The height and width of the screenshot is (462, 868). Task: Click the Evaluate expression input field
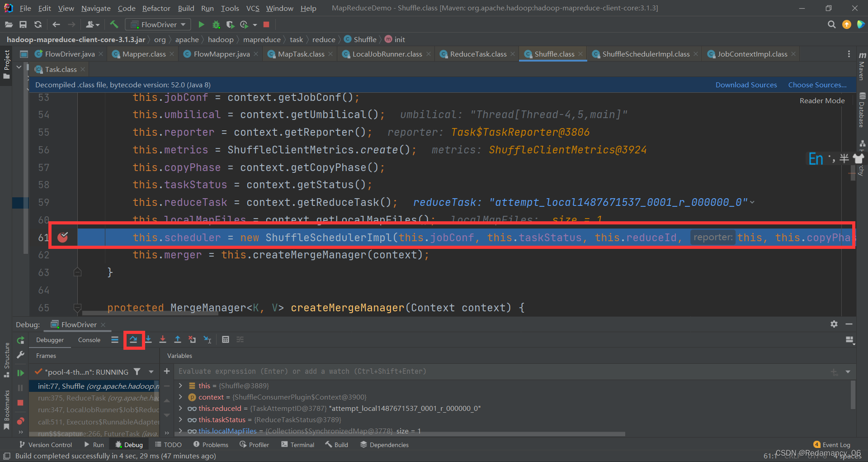coord(502,371)
